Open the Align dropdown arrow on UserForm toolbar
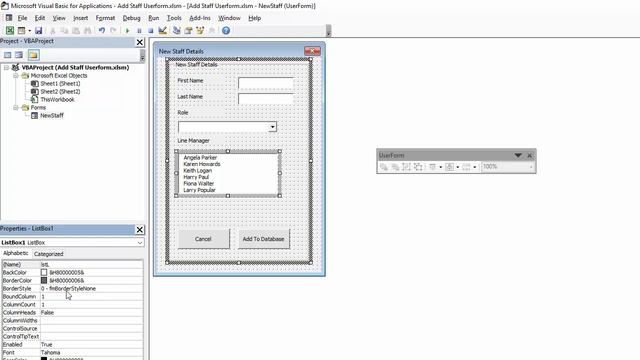This screenshot has width=640, height=360. [x=440, y=167]
